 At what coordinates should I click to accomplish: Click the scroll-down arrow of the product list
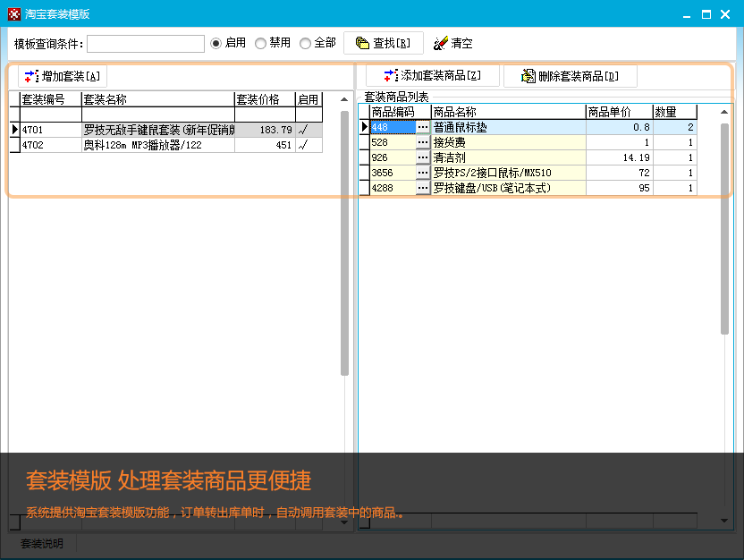(x=724, y=521)
